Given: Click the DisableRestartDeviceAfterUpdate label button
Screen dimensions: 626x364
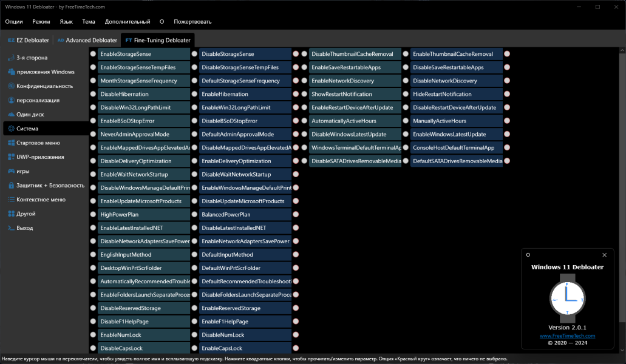Looking at the screenshot, I should 457,107.
